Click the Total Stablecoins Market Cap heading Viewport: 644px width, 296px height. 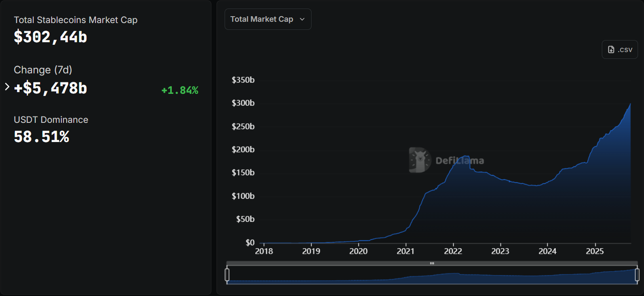(x=75, y=20)
